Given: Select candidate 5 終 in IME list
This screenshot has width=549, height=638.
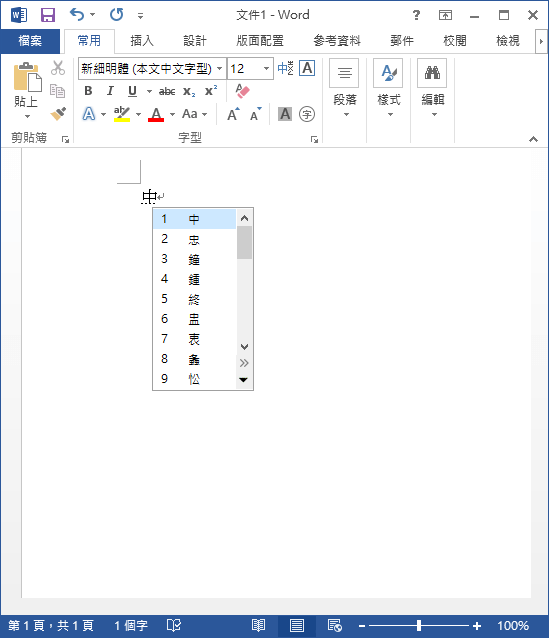Looking at the screenshot, I should click(x=195, y=299).
